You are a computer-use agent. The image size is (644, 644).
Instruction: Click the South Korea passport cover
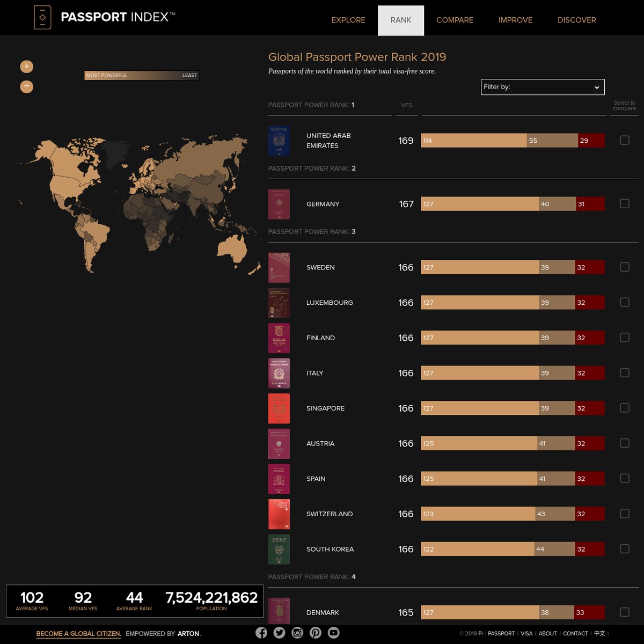tap(279, 549)
